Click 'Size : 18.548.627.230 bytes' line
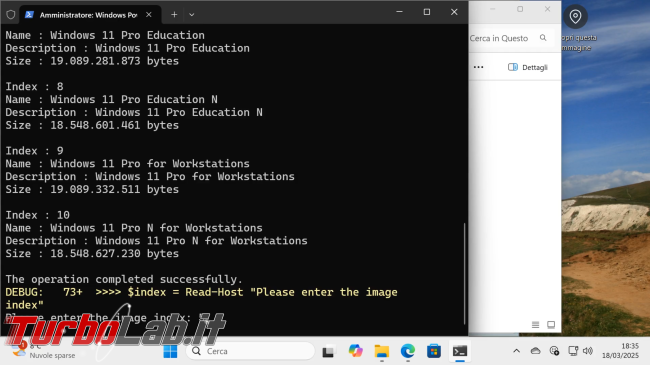650x365 pixels. [92, 254]
